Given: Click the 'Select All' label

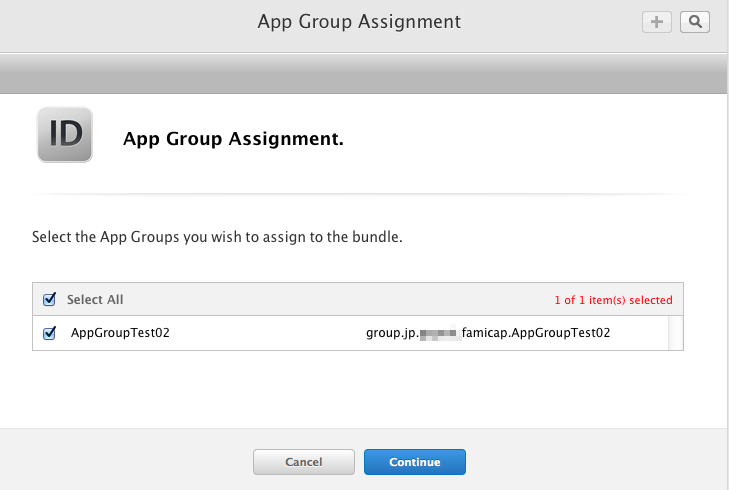Looking at the screenshot, I should (95, 299).
